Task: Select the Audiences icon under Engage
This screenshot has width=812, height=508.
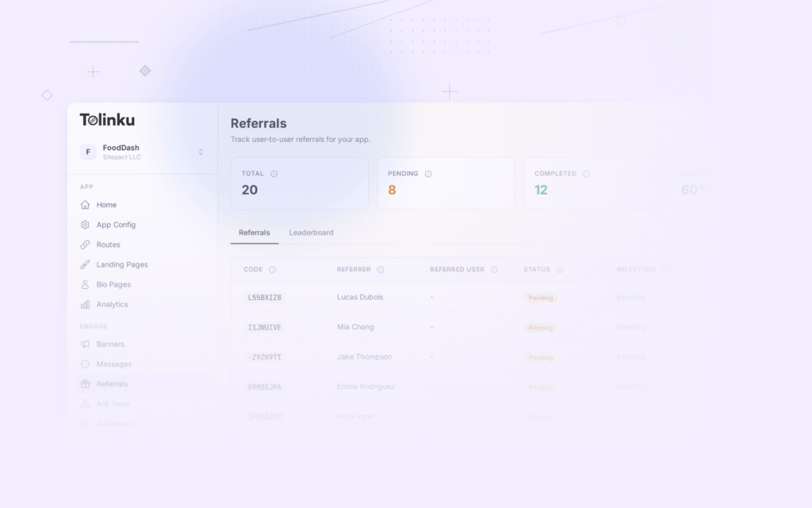Action: pos(85,423)
